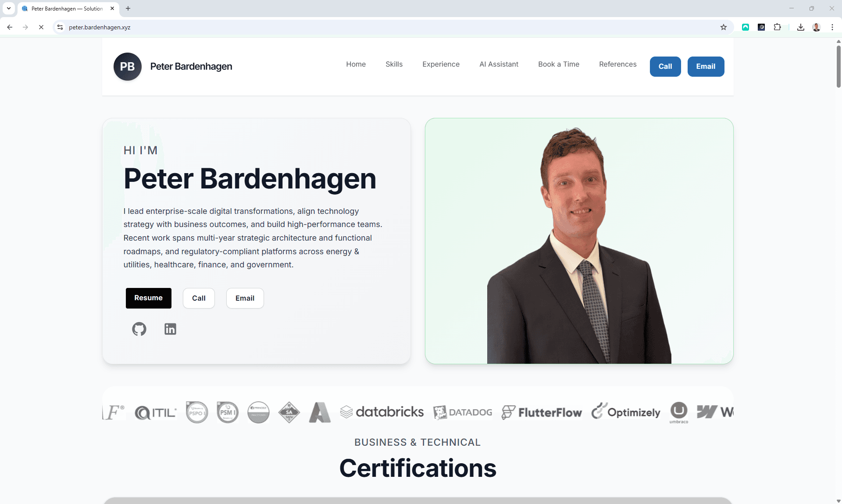Click the FlutterFlow certification logo
The height and width of the screenshot is (504, 842).
tap(542, 412)
